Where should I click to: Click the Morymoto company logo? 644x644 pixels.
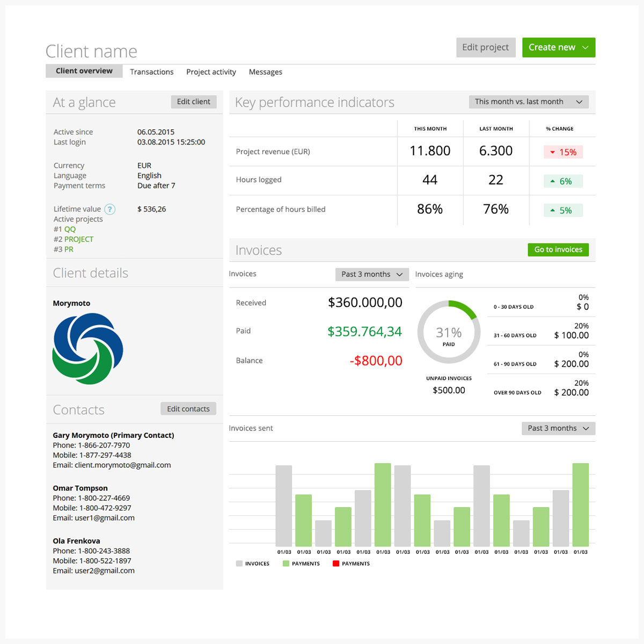coord(87,349)
